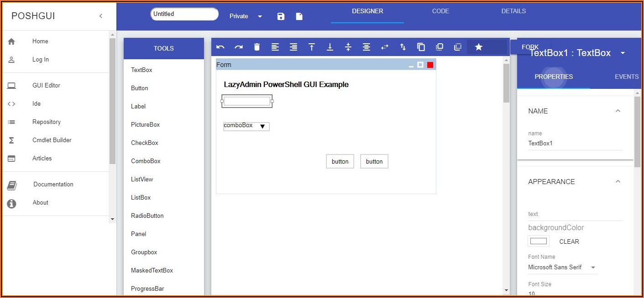The height and width of the screenshot is (298, 644).
Task: Open the comboBox on the form
Action: [246, 126]
